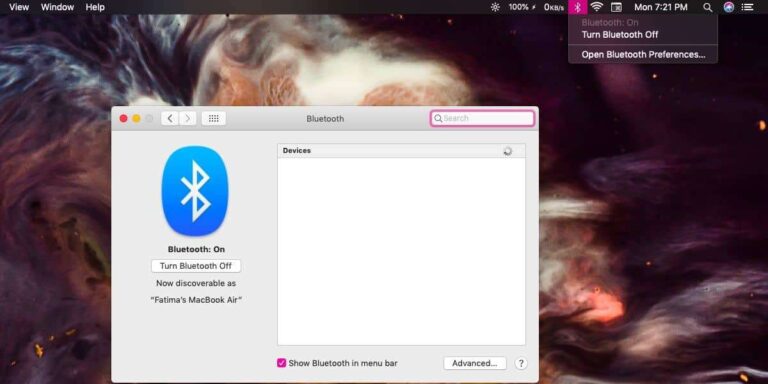Image resolution: width=768 pixels, height=384 pixels.
Task: Open the Wi-Fi status menu icon
Action: point(596,7)
